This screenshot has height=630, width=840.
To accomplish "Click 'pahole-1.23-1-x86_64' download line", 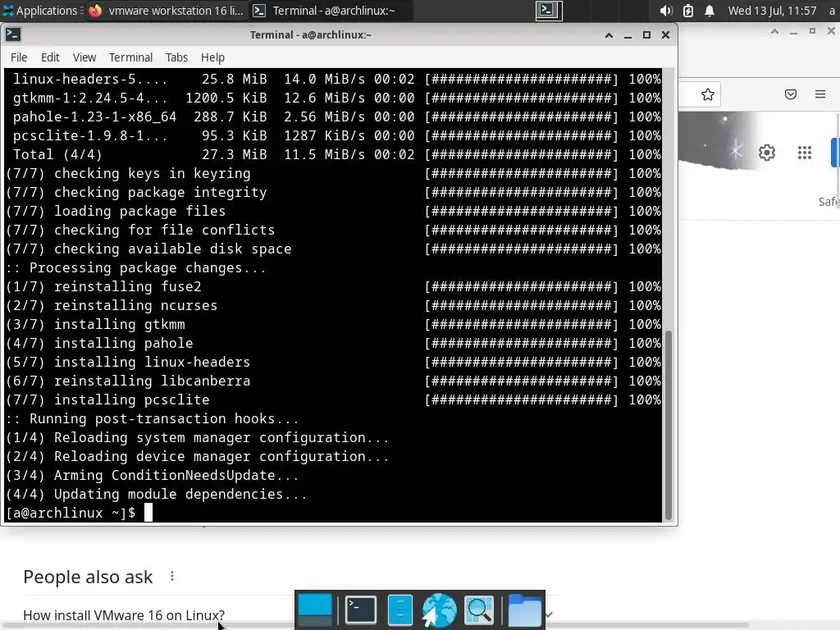I will [337, 116].
